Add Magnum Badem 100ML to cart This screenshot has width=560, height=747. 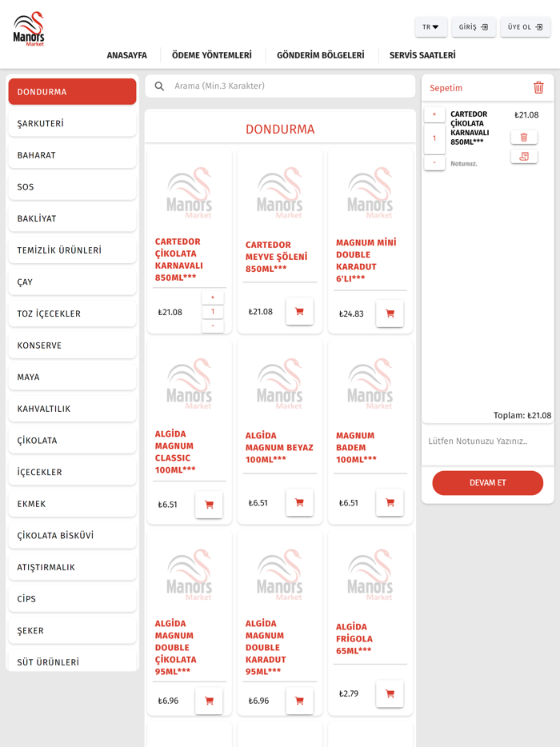(x=390, y=502)
